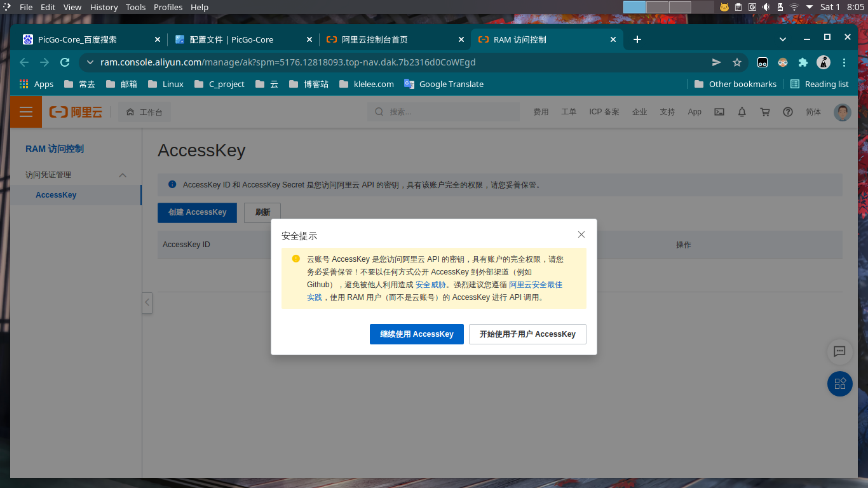Go back in browser history
The width and height of the screenshot is (868, 488).
pos(24,62)
